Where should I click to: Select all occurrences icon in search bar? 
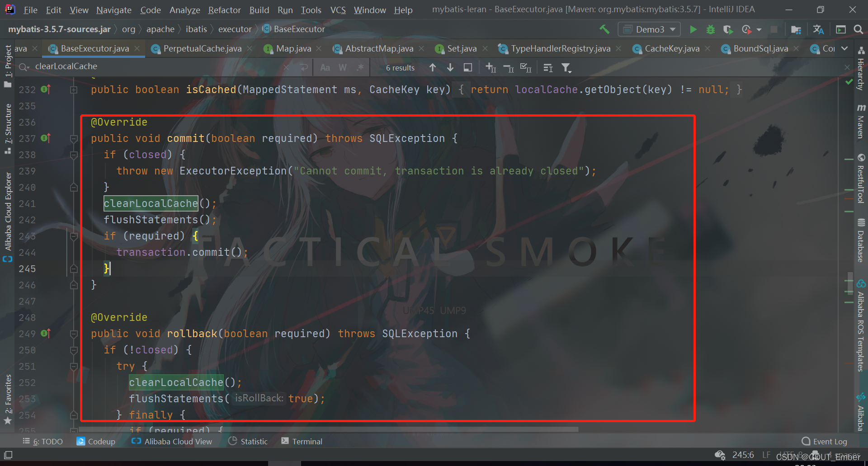click(526, 67)
